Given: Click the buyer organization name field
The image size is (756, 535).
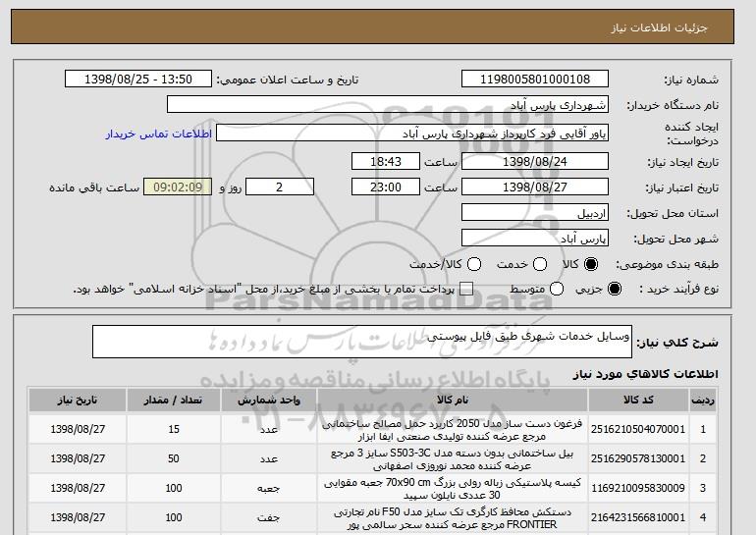Looking at the screenshot, I should (x=388, y=105).
